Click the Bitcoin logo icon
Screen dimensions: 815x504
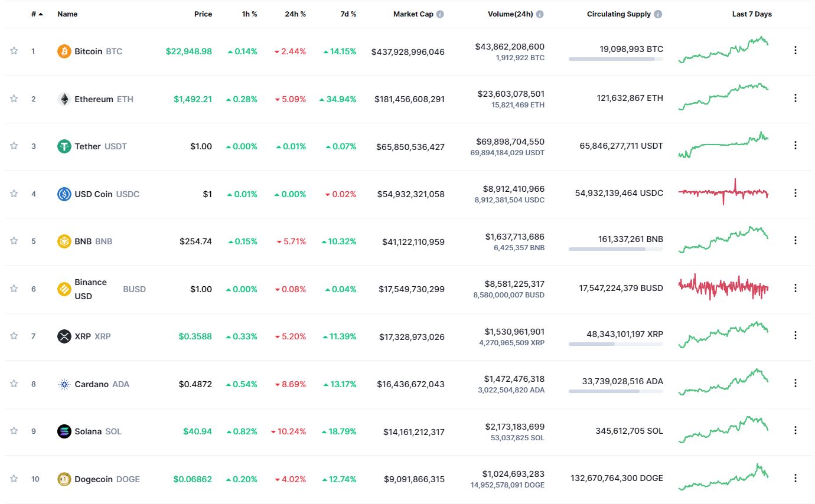[x=64, y=51]
